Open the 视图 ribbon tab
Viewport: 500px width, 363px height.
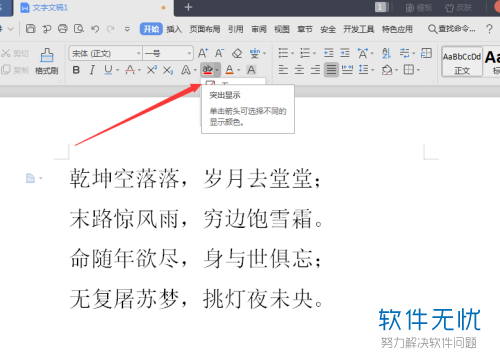[x=282, y=29]
